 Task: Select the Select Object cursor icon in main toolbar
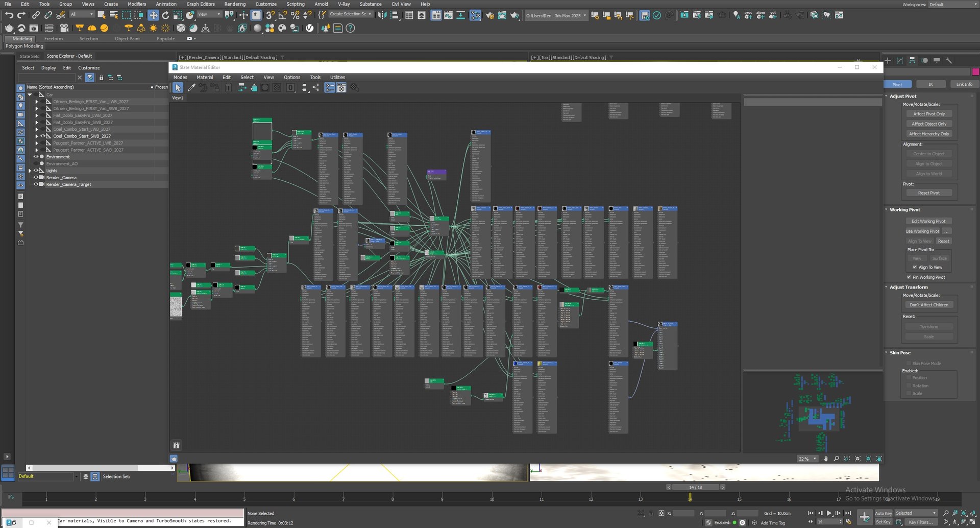tap(102, 15)
